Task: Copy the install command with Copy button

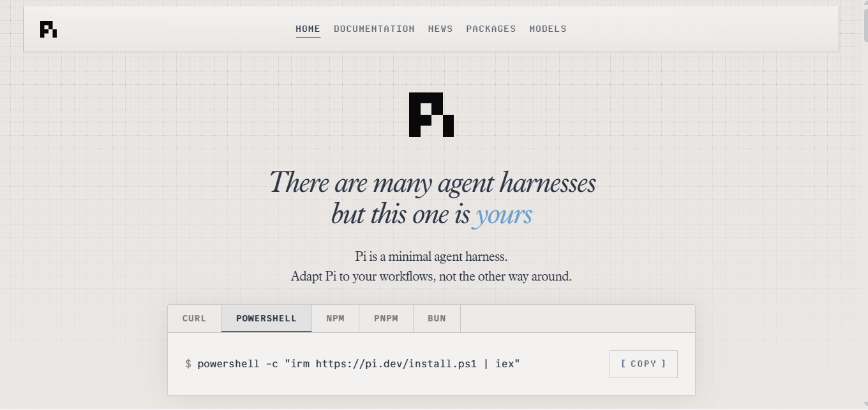Action: [x=643, y=363]
